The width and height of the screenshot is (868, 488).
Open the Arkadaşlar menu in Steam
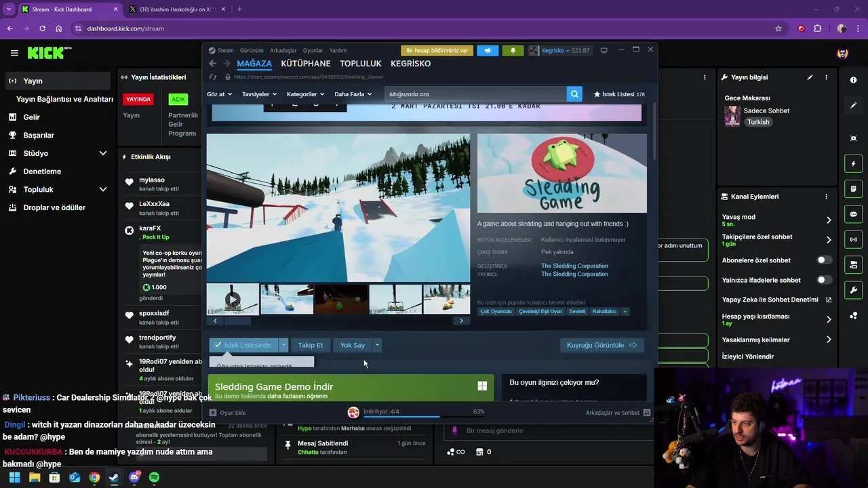(x=283, y=50)
